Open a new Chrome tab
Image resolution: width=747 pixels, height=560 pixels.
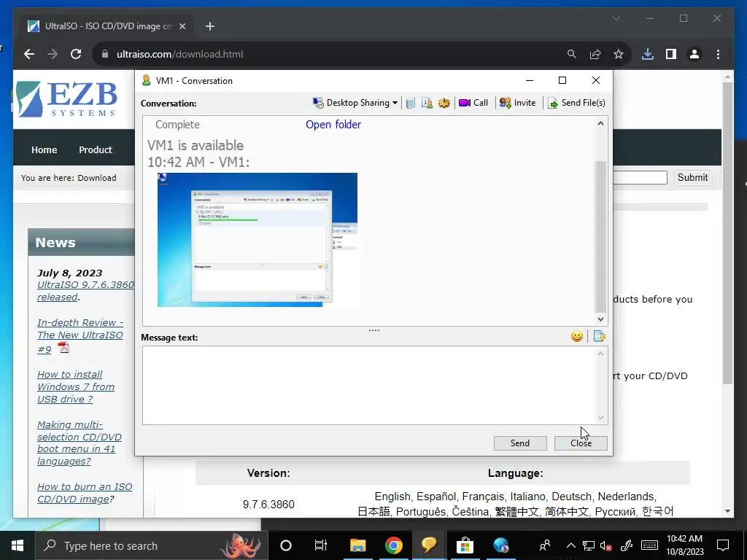coord(210,26)
